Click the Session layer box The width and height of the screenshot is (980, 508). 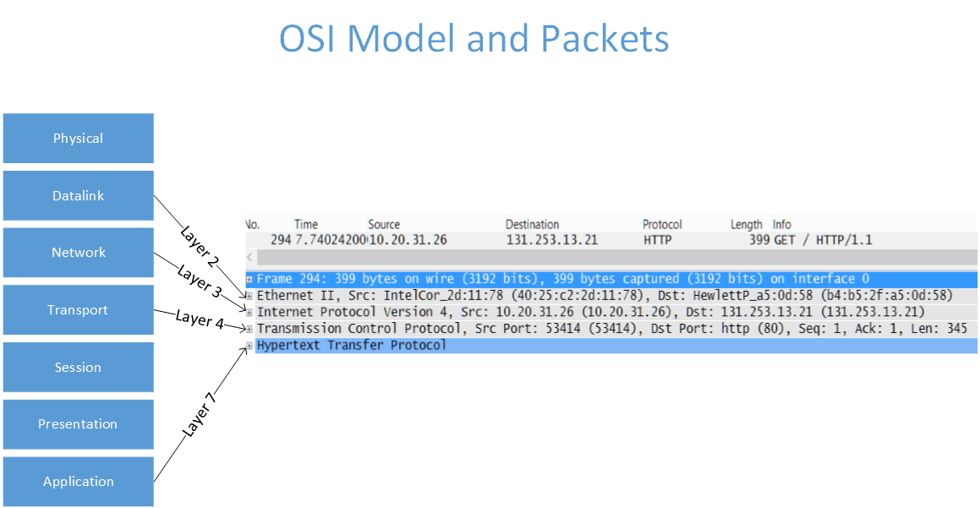(78, 367)
